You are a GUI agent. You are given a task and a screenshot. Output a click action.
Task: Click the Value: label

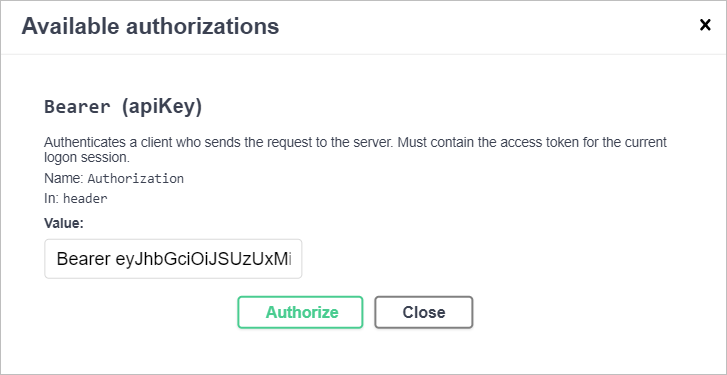tap(64, 223)
